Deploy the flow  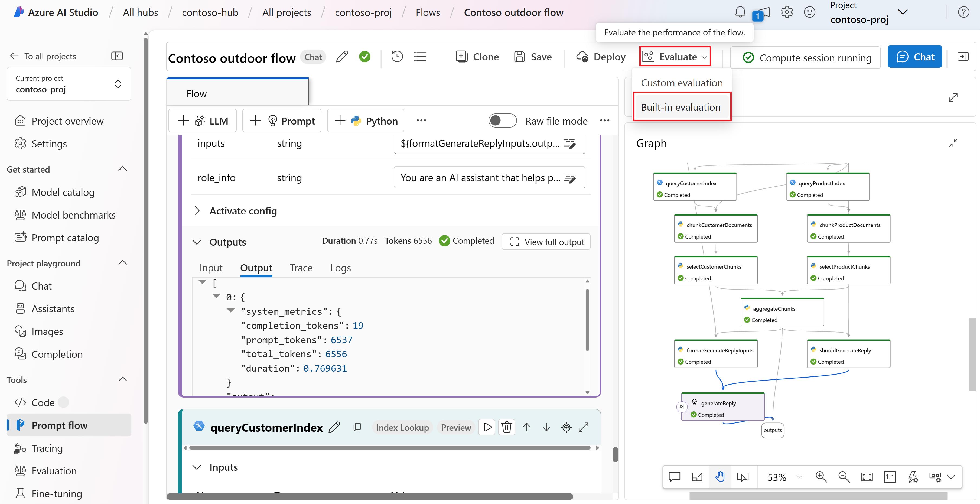coord(601,57)
